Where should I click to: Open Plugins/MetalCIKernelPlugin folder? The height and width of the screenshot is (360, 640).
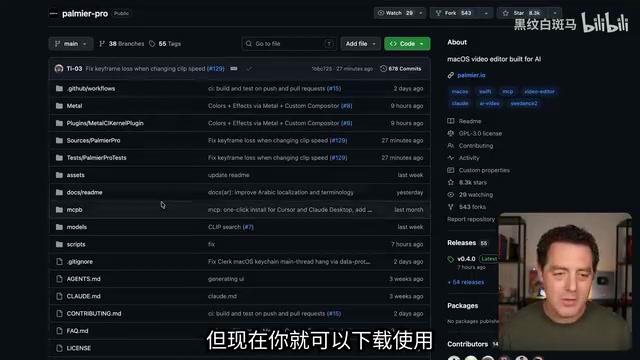pyautogui.click(x=105, y=123)
